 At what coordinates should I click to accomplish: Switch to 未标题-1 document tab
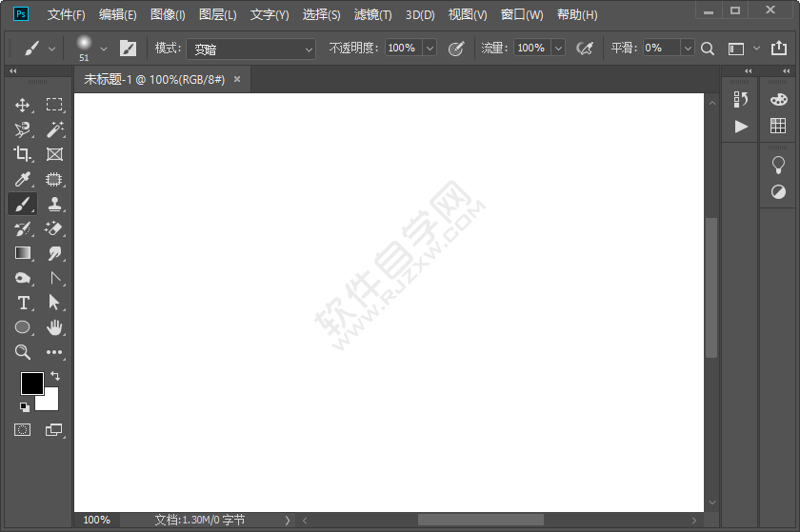tap(154, 79)
